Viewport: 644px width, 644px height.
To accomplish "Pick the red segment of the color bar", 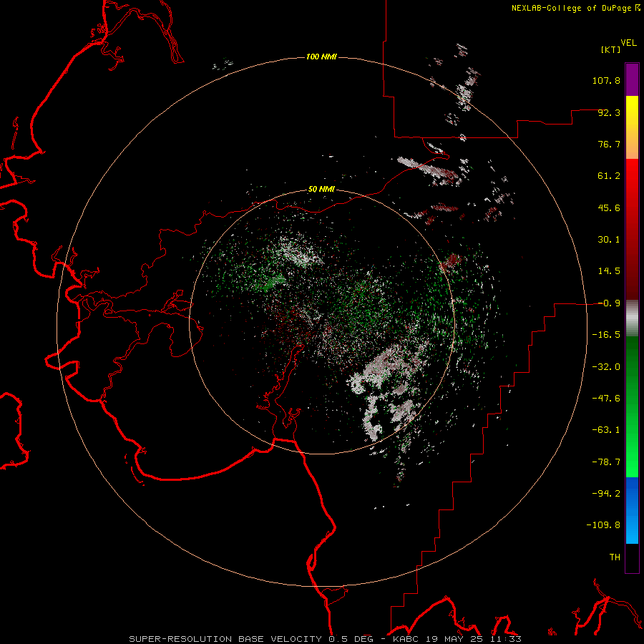I will tap(632, 229).
